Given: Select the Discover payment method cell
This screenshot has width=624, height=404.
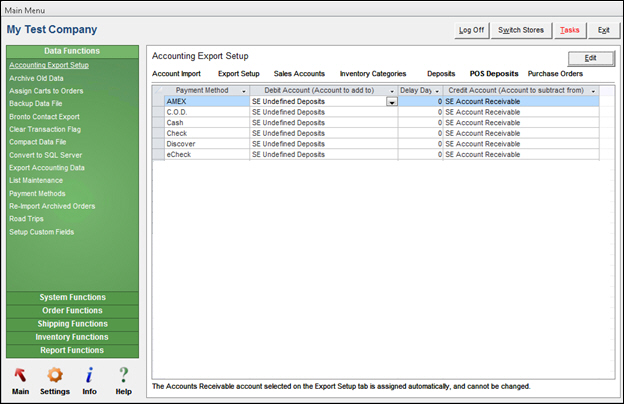Looking at the screenshot, I should pos(207,144).
